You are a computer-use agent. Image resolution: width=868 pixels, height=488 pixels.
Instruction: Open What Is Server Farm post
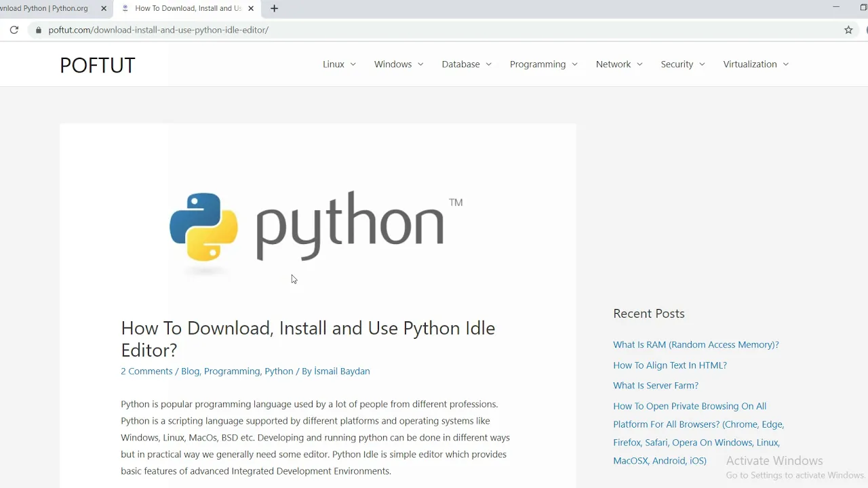pos(656,385)
